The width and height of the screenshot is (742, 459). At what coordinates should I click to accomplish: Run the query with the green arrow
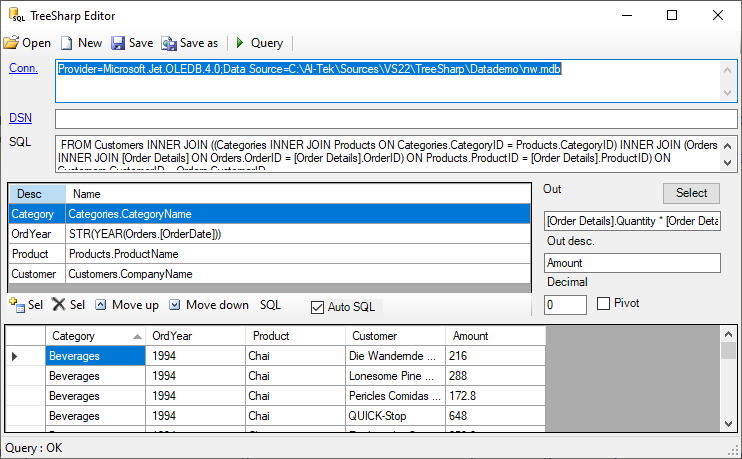[x=240, y=43]
